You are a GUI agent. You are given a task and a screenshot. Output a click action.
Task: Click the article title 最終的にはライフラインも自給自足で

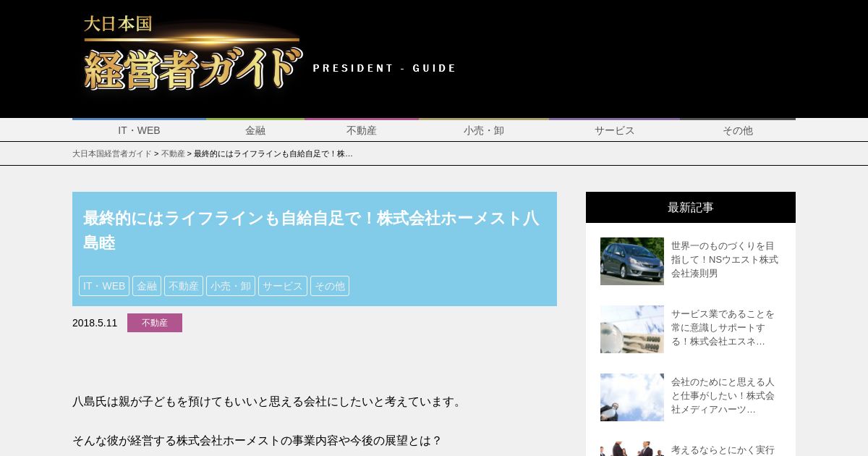click(311, 230)
